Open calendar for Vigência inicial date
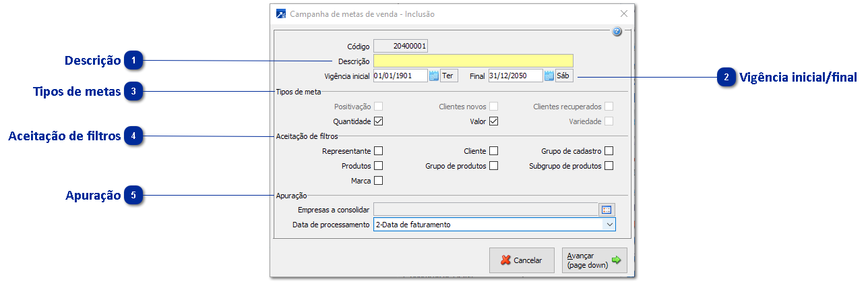Image resolution: width=868 pixels, height=288 pixels. [434, 76]
